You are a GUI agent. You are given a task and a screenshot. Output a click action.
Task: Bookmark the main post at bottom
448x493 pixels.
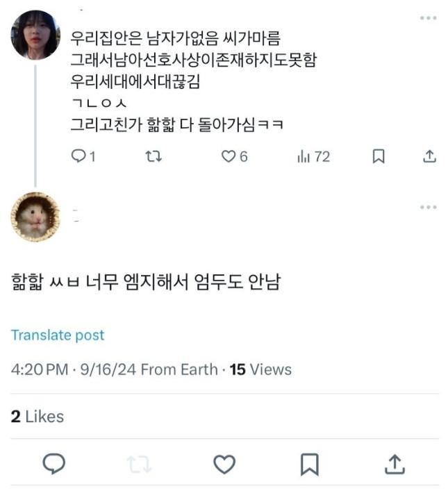(x=309, y=464)
